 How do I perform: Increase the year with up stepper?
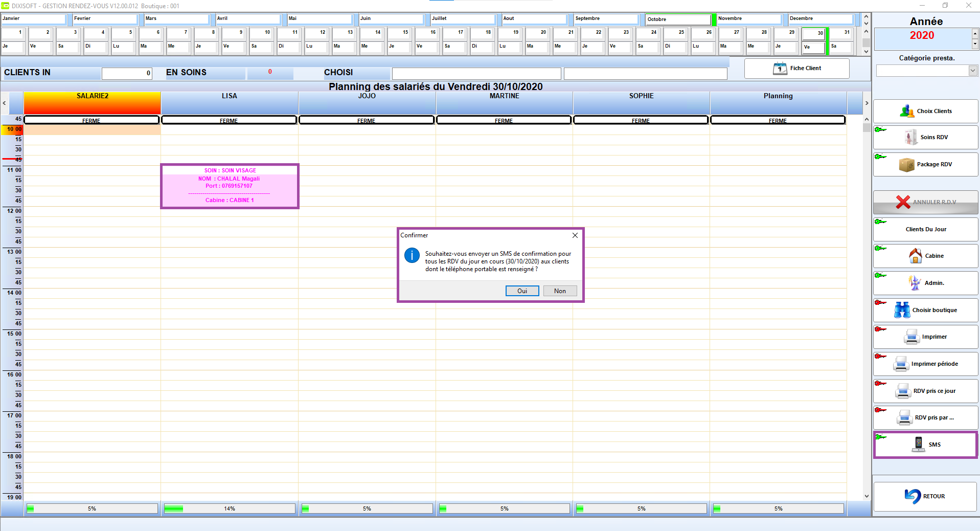point(974,33)
